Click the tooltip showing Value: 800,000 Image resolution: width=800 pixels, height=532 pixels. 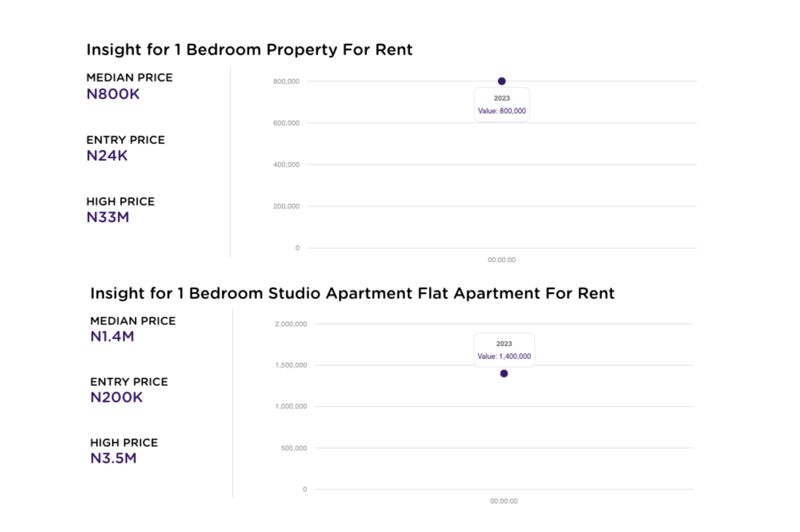click(502, 105)
